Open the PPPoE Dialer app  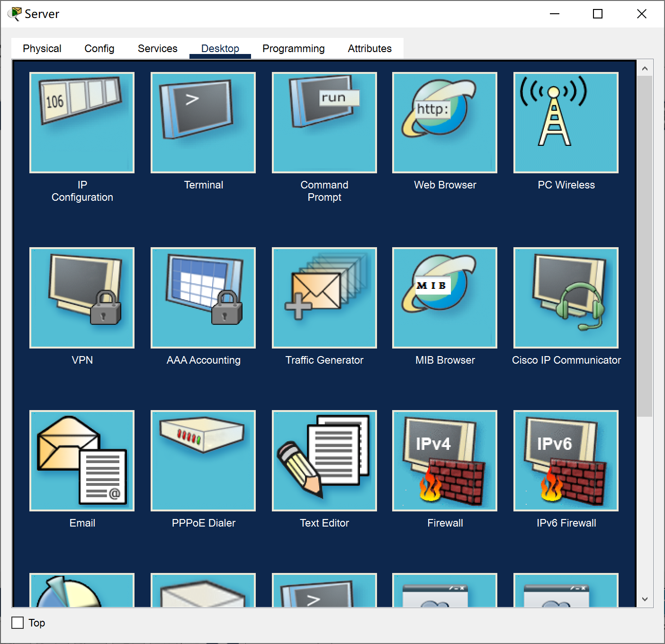click(203, 461)
